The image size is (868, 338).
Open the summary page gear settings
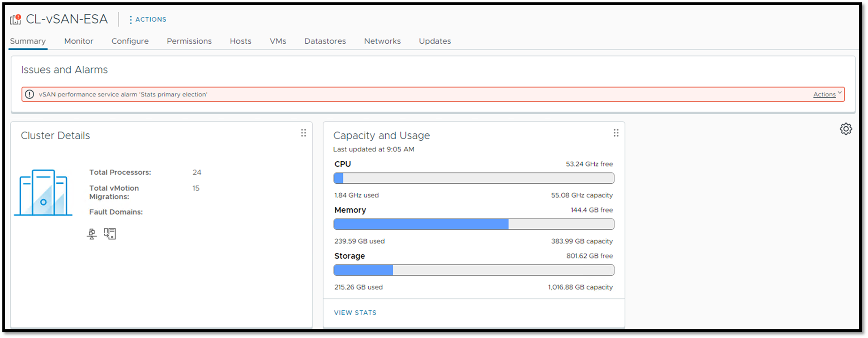click(x=845, y=129)
